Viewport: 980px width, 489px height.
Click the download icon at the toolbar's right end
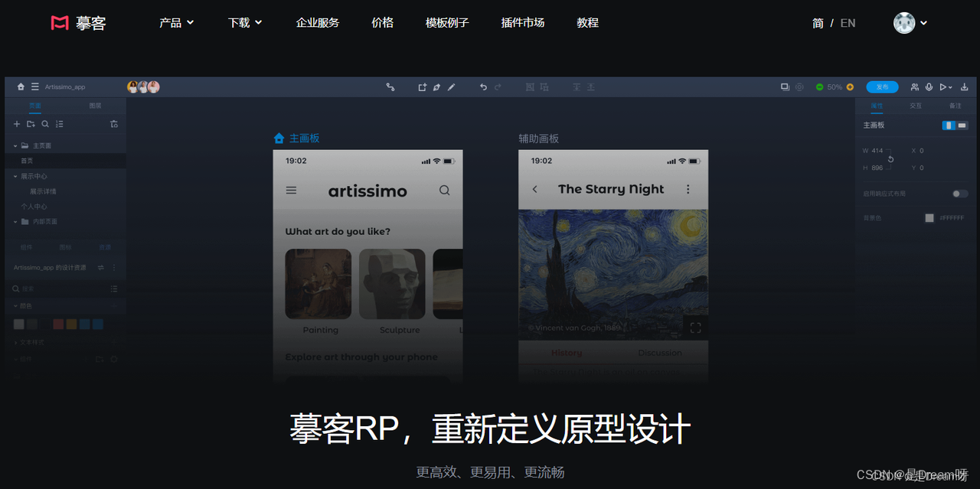[x=965, y=86]
